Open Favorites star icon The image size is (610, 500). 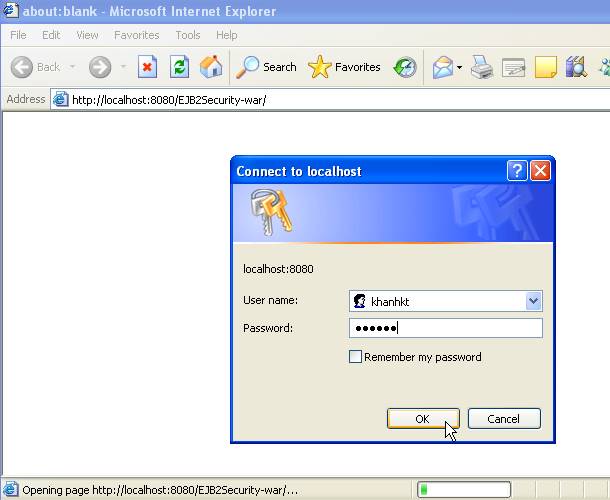319,67
